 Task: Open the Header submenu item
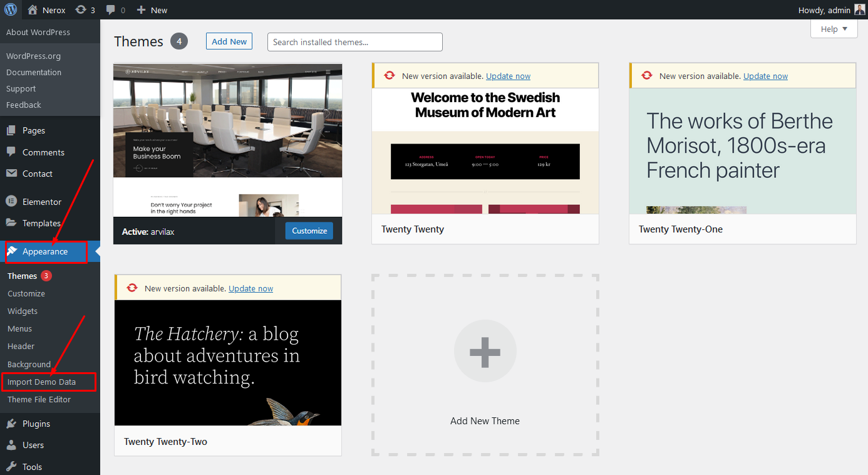21,346
